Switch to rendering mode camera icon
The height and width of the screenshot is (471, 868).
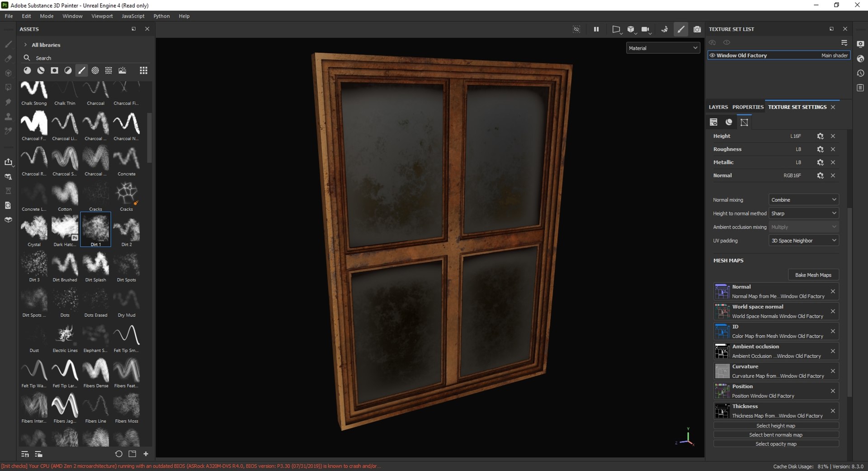coord(697,29)
